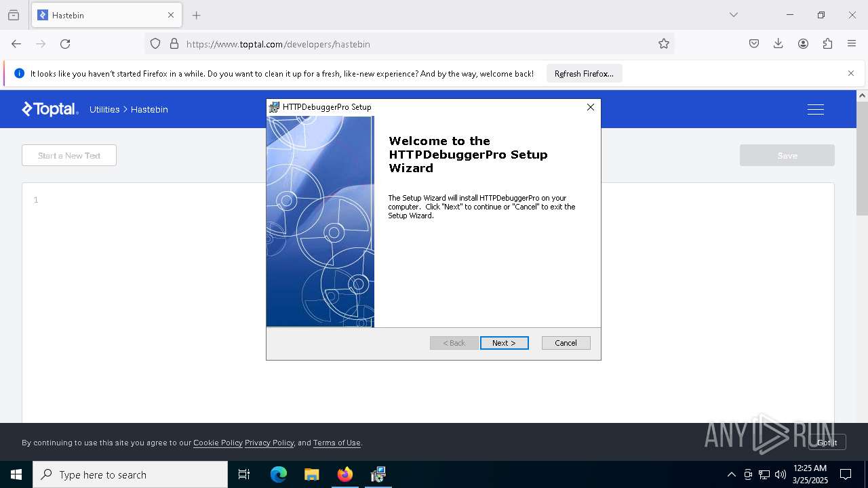Open the Windows Start menu
This screenshot has width=868, height=488.
16,474
